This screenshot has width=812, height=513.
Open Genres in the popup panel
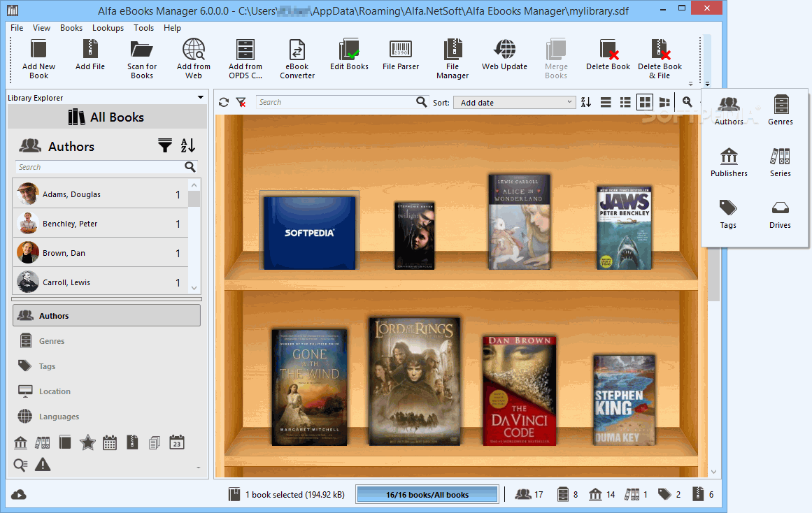pyautogui.click(x=780, y=111)
